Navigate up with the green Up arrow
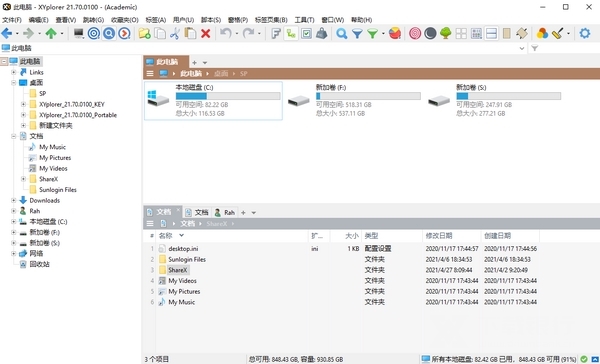Viewport: 600px width, 364px height. [51, 34]
